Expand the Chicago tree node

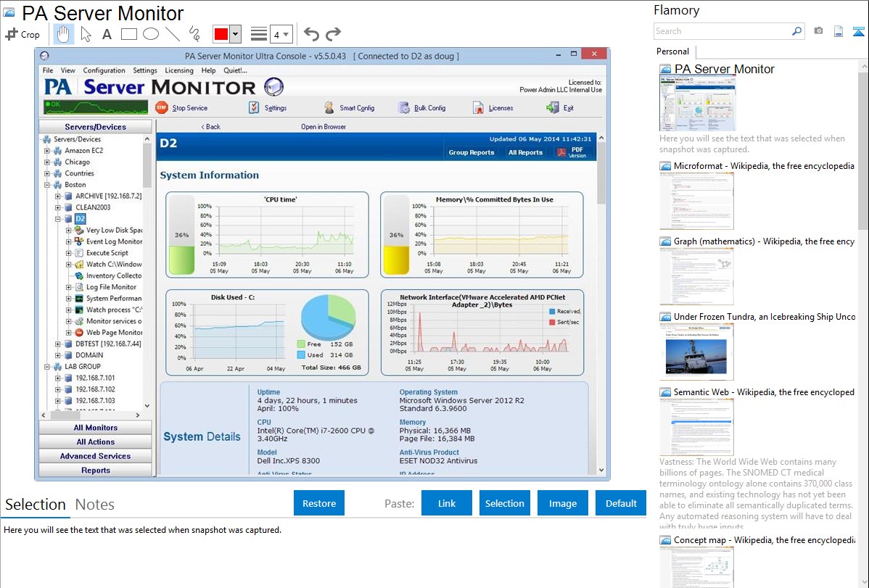click(47, 162)
